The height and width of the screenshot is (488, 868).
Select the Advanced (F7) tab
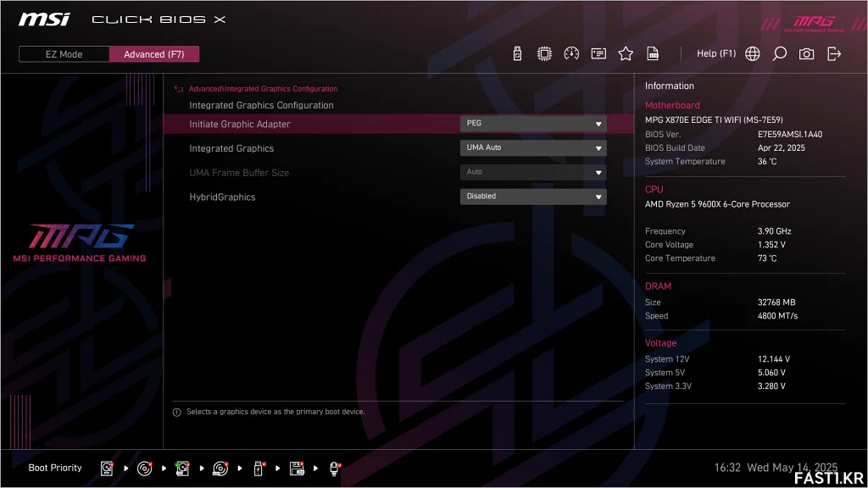click(154, 54)
